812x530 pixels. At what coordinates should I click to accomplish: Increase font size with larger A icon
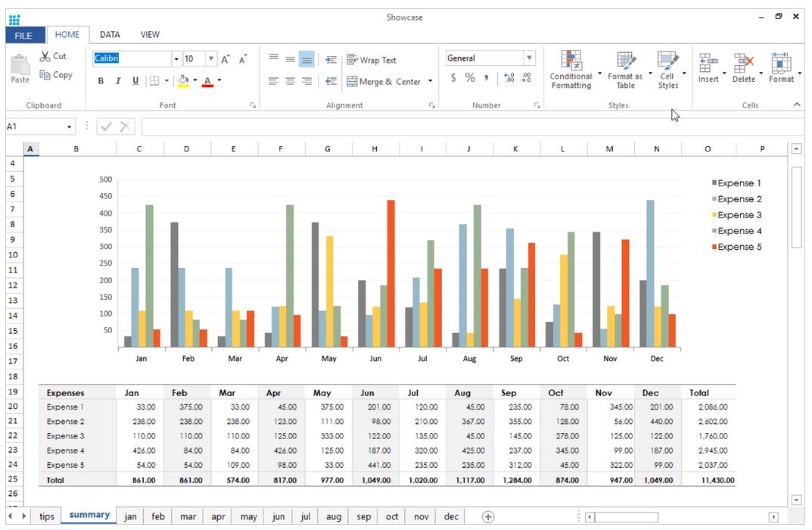(226, 59)
